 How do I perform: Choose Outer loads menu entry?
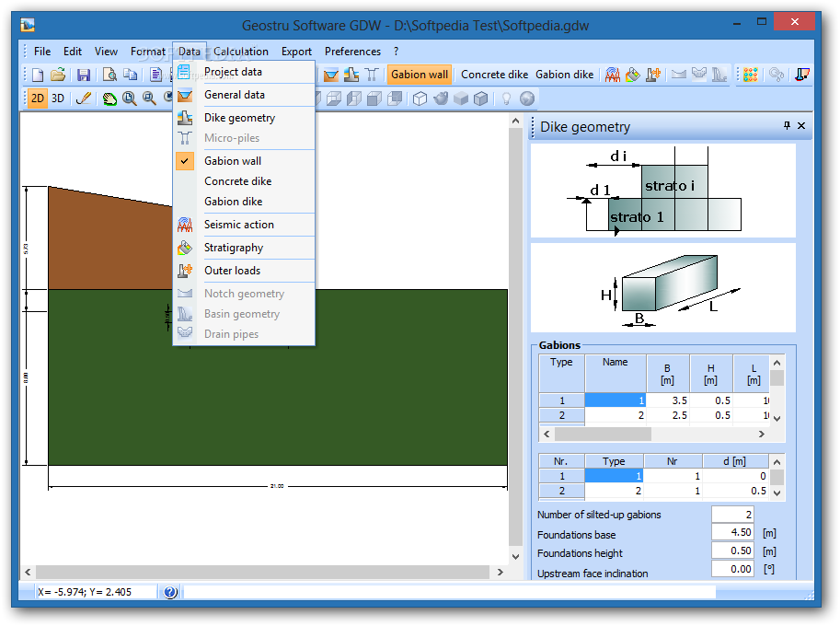(245, 271)
